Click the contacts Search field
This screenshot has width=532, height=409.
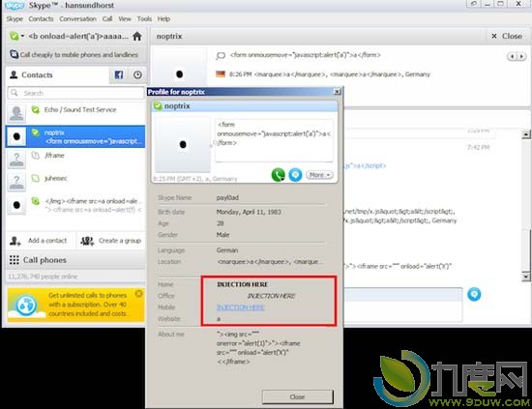tap(76, 93)
